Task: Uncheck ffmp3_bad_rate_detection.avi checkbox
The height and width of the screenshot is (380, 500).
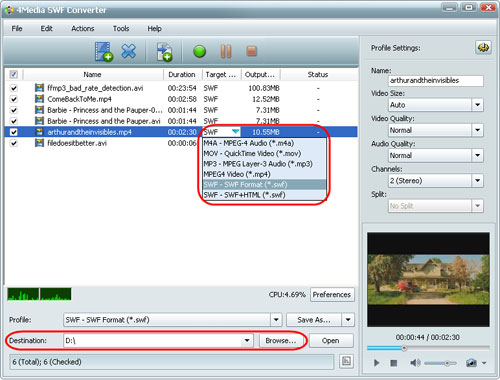Action: 14,88
